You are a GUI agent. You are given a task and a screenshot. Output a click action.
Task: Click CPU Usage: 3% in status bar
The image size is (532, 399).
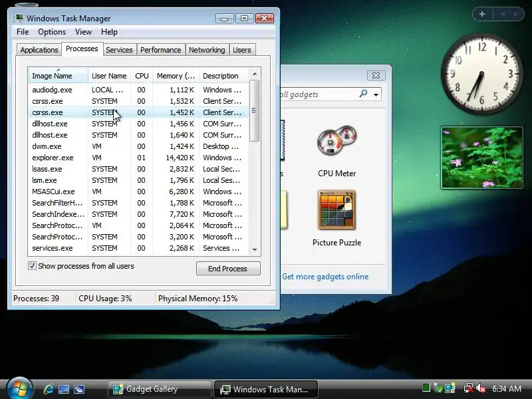105,299
